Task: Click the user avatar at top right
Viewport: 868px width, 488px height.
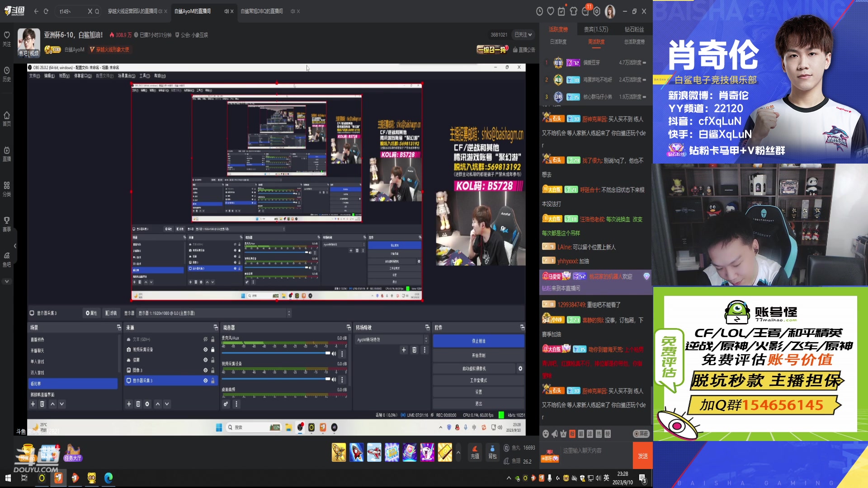Action: (x=610, y=12)
